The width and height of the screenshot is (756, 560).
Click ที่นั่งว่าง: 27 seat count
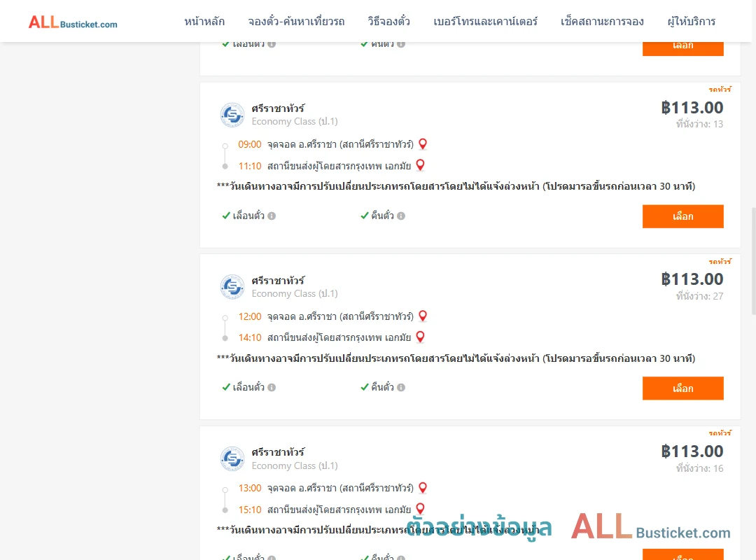(x=699, y=296)
